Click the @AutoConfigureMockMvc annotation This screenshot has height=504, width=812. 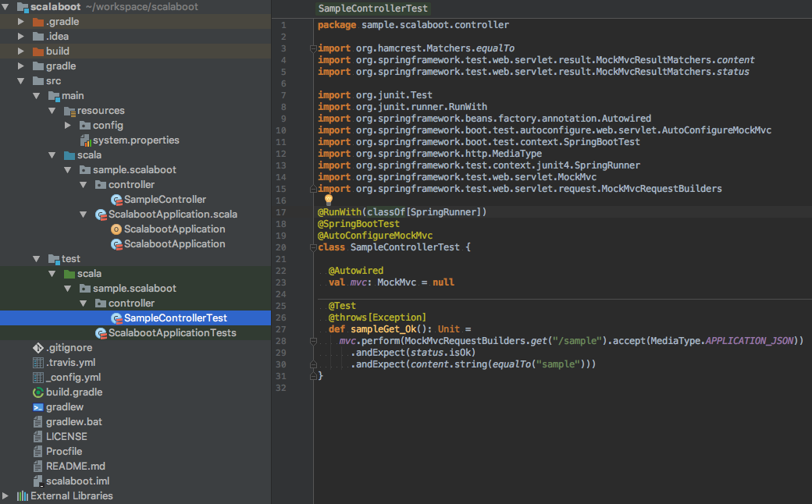pos(375,236)
